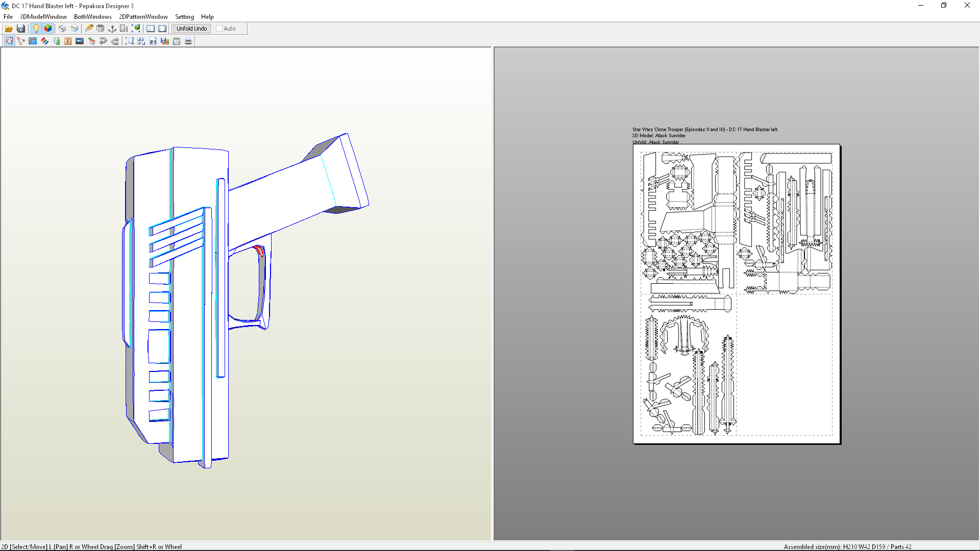Click the unfolded pattern sheet in the 2D window
Image resolution: width=980 pixels, height=551 pixels.
pyautogui.click(x=737, y=294)
